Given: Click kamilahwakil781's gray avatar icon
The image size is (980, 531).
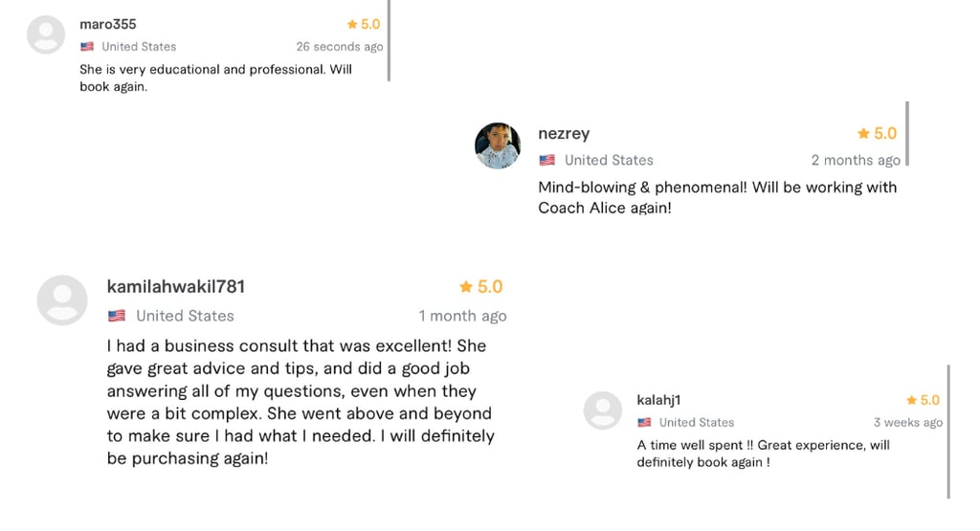Looking at the screenshot, I should (62, 299).
